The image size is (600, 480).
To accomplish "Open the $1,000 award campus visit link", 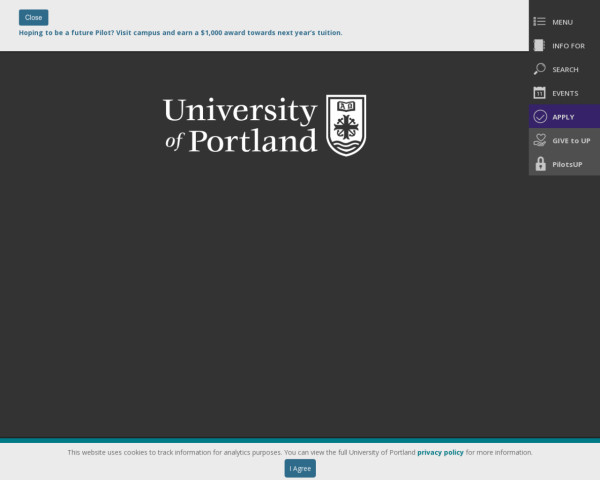I will (181, 33).
